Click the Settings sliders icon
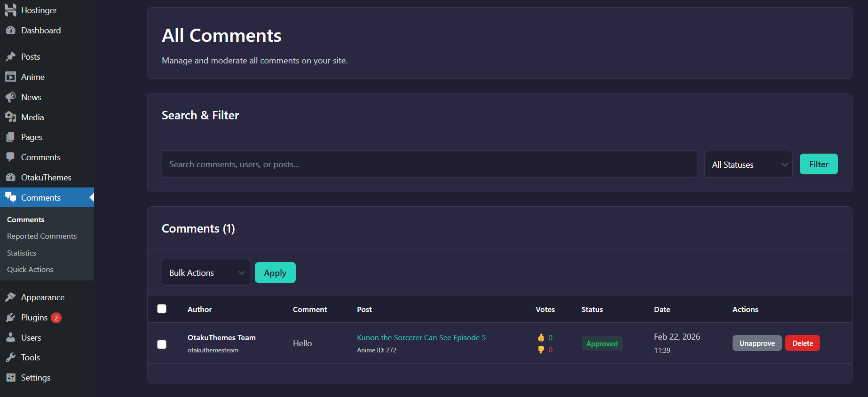 point(11,378)
